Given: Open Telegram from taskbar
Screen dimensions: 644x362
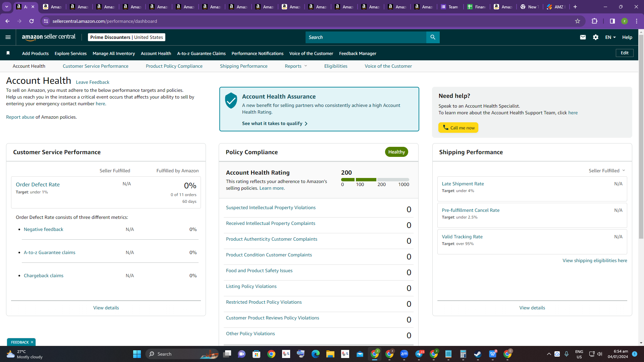Looking at the screenshot, I should point(419,354).
